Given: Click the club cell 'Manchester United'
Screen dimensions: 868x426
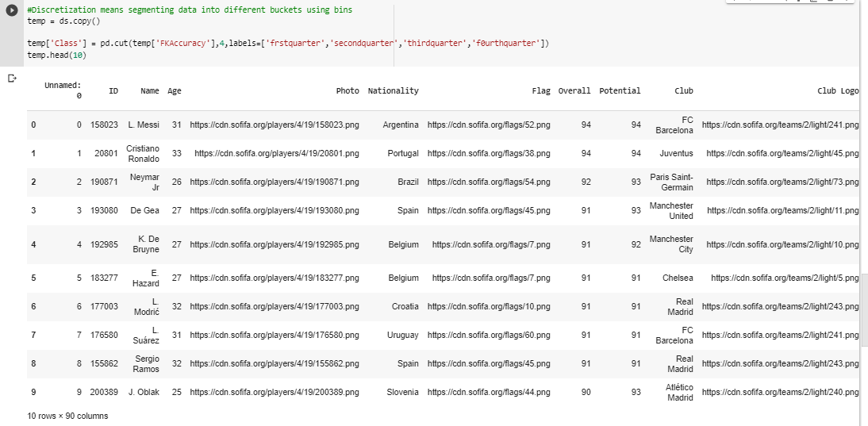Looking at the screenshot, I should pyautogui.click(x=671, y=211).
